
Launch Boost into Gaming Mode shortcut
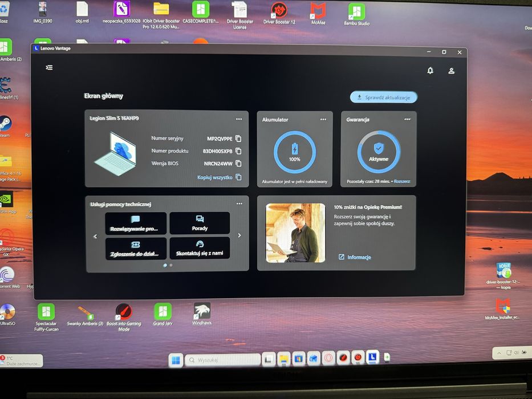coord(124,317)
